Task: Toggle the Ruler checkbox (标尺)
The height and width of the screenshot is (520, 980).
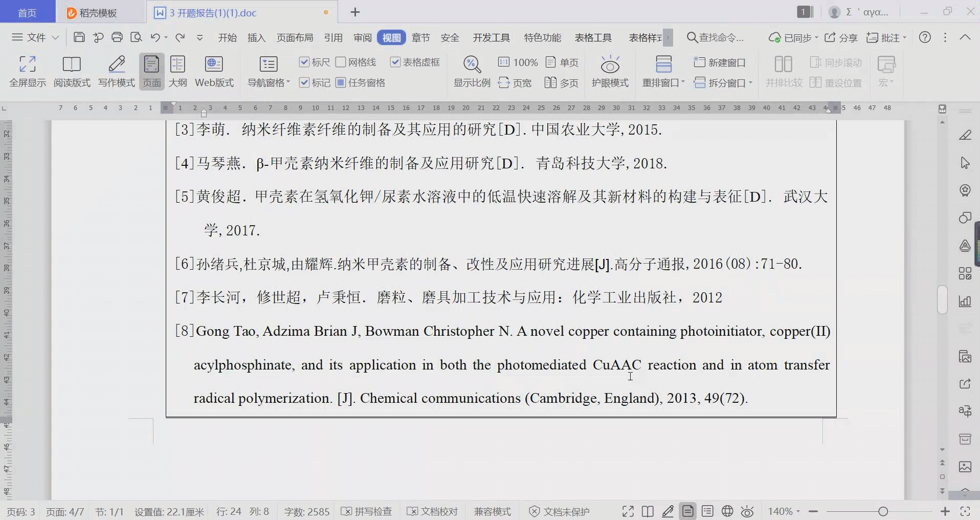Action: [x=315, y=62]
